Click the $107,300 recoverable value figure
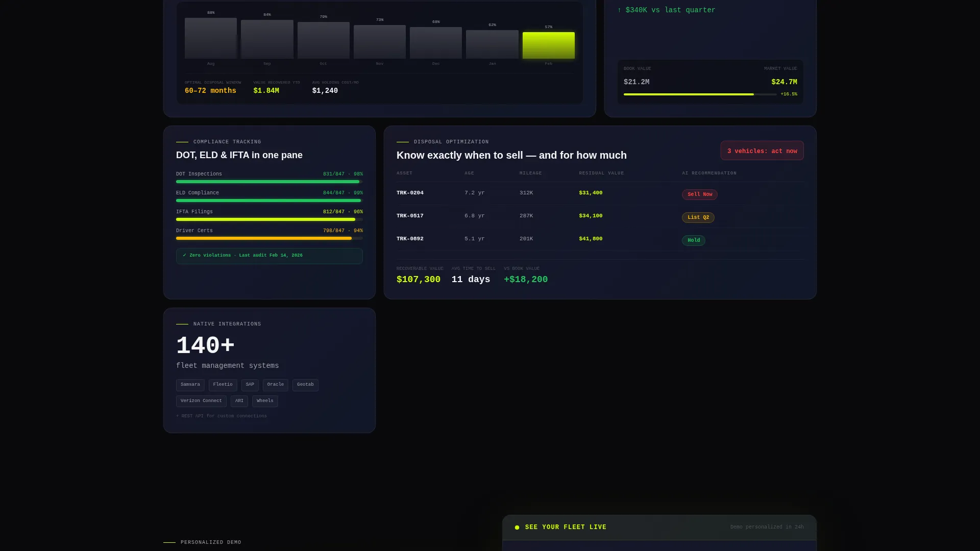The width and height of the screenshot is (980, 551). pos(419,280)
